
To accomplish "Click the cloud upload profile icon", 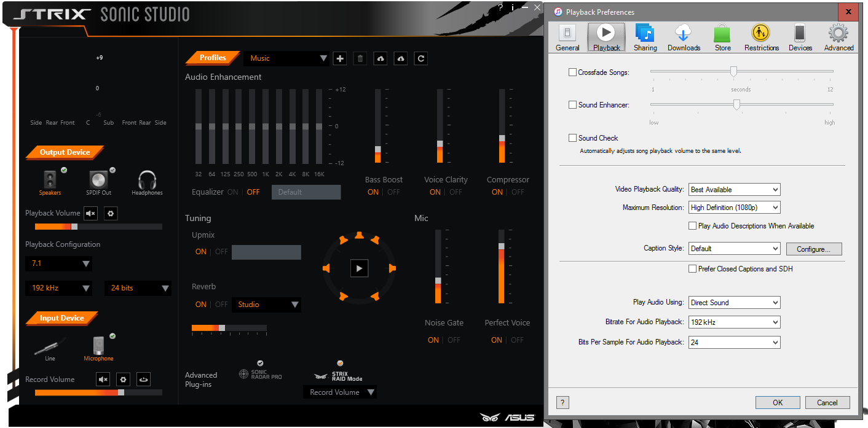I will [381, 58].
